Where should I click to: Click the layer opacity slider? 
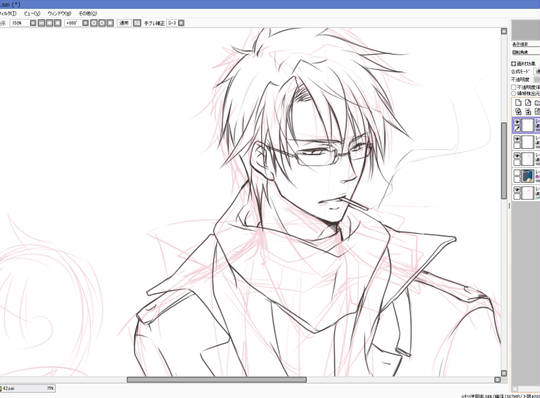(537, 79)
